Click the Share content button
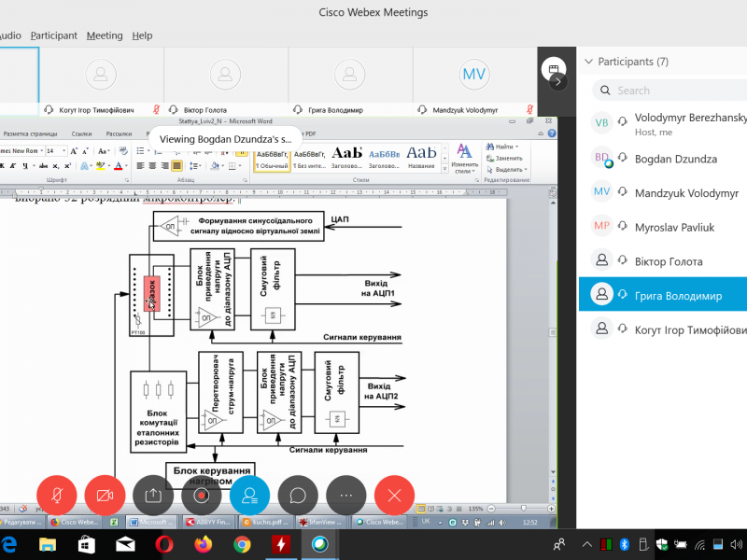 click(x=153, y=495)
